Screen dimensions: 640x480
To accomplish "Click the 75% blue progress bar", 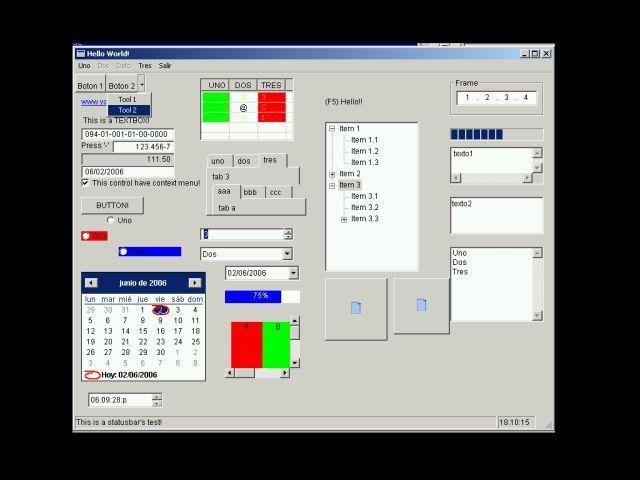I will (x=262, y=297).
